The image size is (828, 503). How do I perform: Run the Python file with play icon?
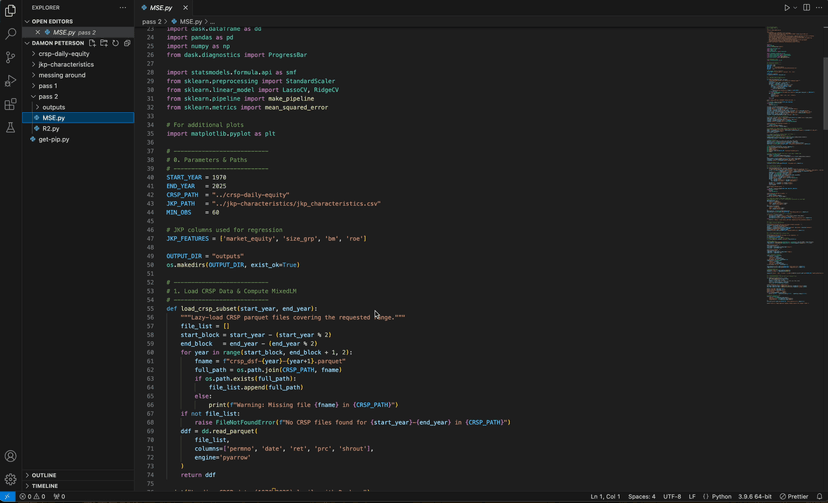pos(786,7)
